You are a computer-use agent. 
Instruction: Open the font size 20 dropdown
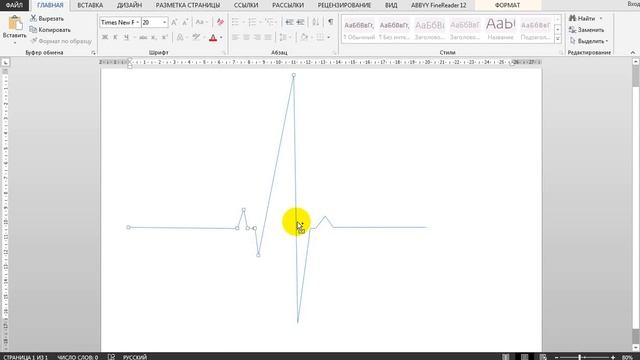click(164, 22)
